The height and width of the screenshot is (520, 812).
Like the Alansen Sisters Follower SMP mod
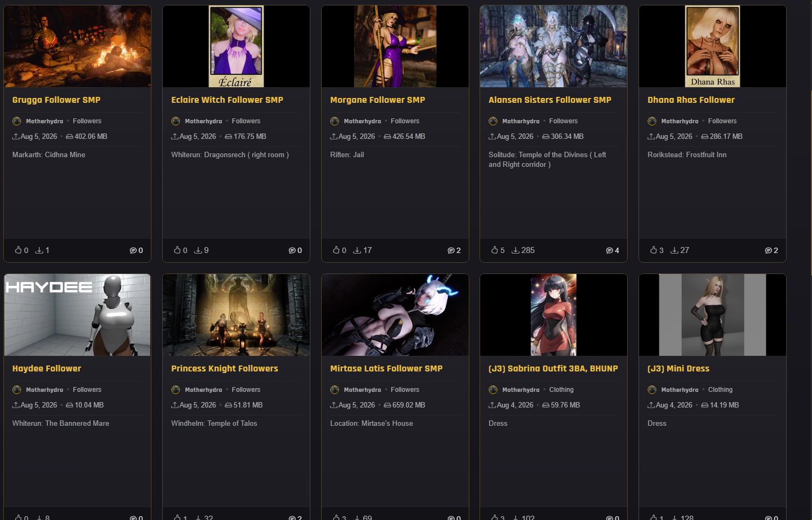pos(495,250)
